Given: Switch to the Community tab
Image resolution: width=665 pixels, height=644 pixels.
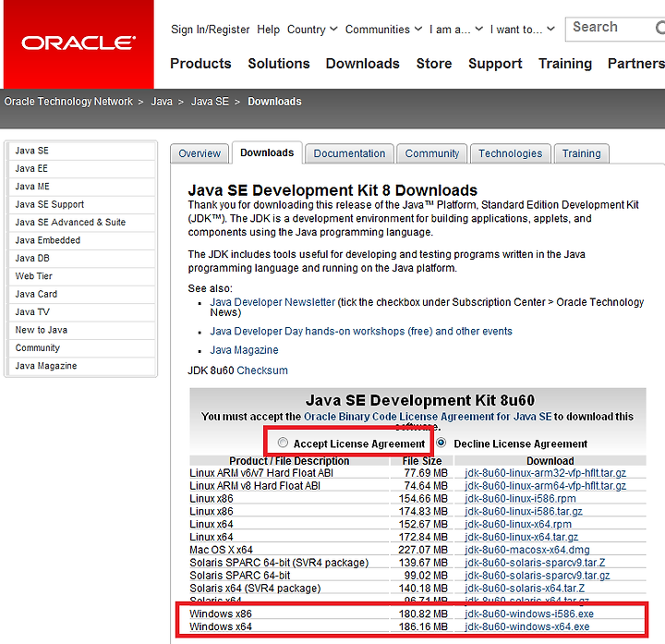Looking at the screenshot, I should (x=431, y=153).
